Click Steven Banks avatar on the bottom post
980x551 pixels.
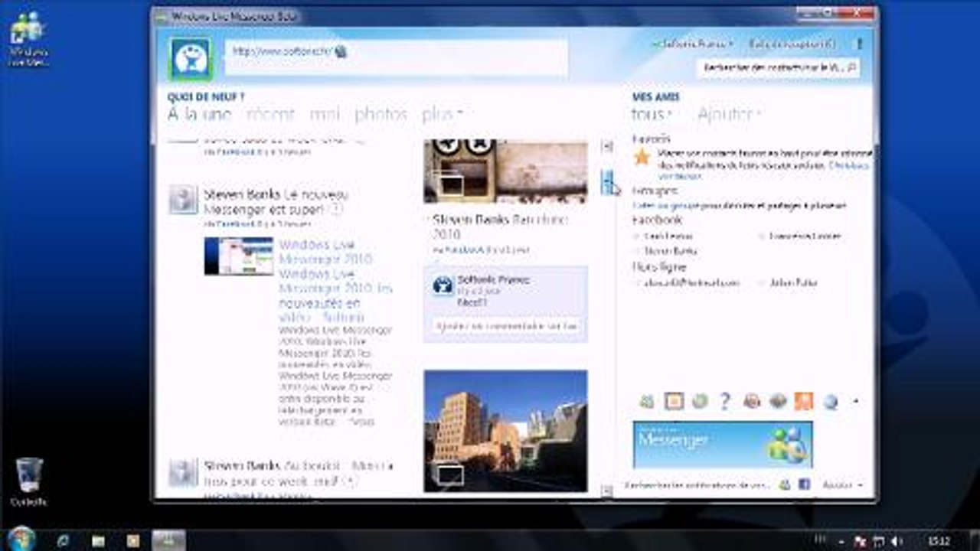click(x=184, y=473)
